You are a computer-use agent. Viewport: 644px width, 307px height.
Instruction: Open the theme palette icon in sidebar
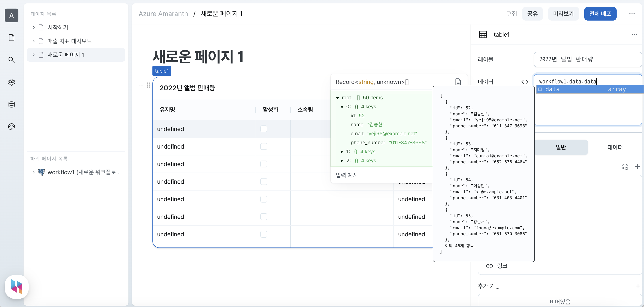pos(12,127)
